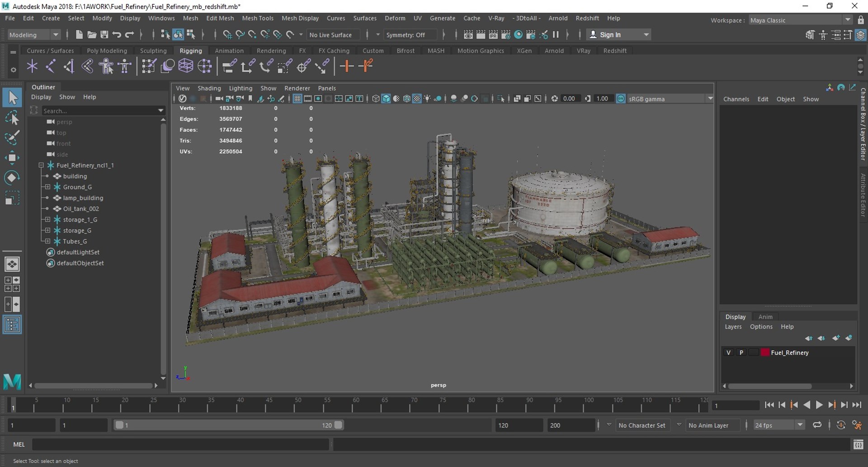Click the Undo arrow icon

click(117, 35)
